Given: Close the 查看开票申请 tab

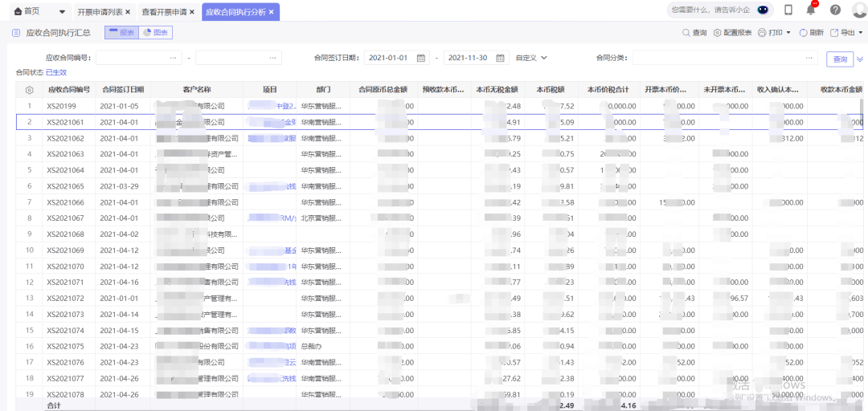Looking at the screenshot, I should [x=192, y=11].
